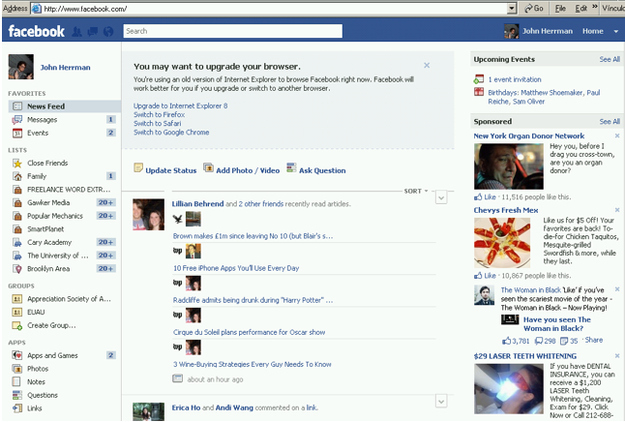Viewport: 625px width, 422px height.
Task: Click Lillian Behrend story profile photo
Action: point(148,214)
